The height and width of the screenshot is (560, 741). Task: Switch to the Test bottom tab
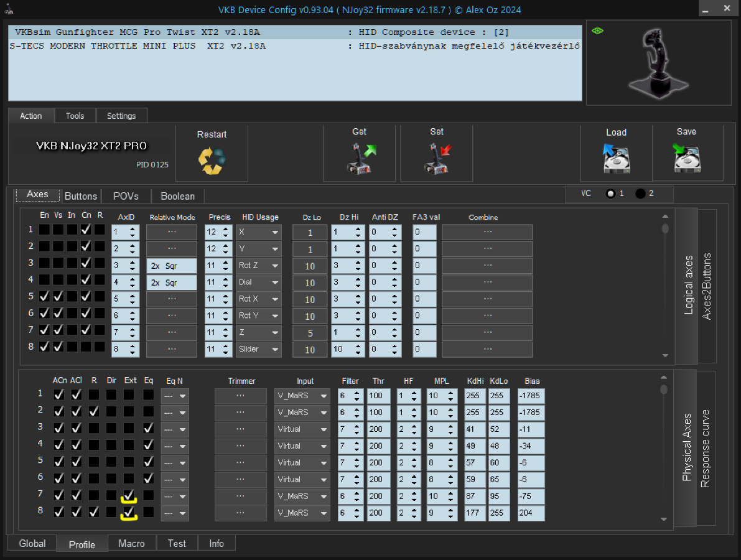point(177,543)
